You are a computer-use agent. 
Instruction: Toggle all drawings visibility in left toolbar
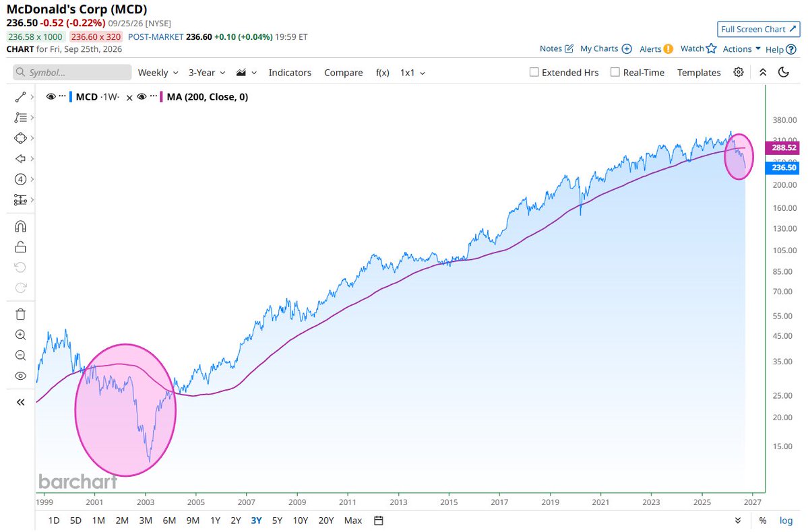click(x=20, y=376)
